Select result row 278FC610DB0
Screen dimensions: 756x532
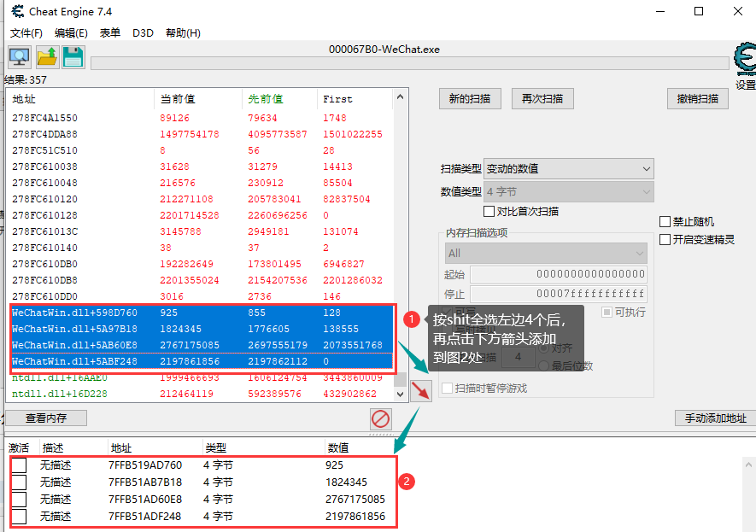point(200,264)
